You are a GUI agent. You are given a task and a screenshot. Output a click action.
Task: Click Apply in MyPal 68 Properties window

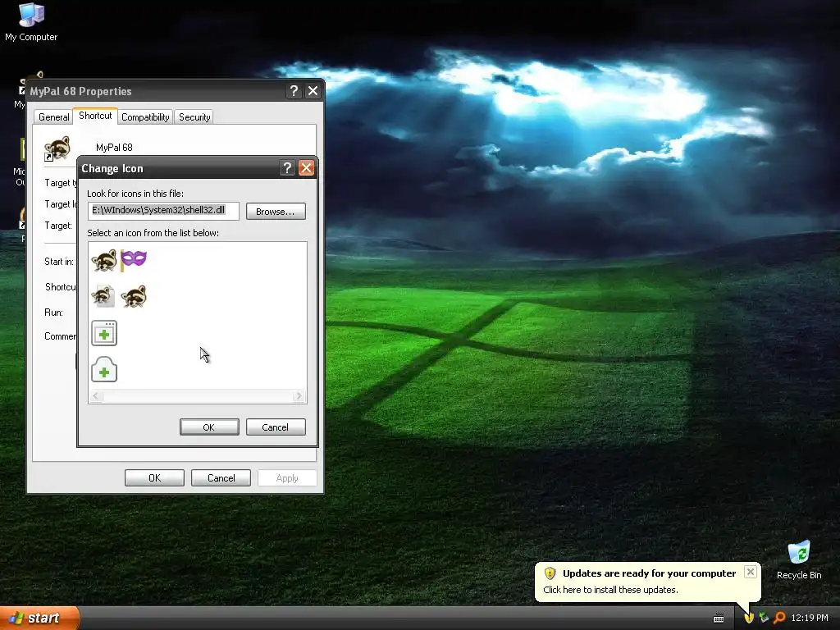pyautogui.click(x=287, y=478)
